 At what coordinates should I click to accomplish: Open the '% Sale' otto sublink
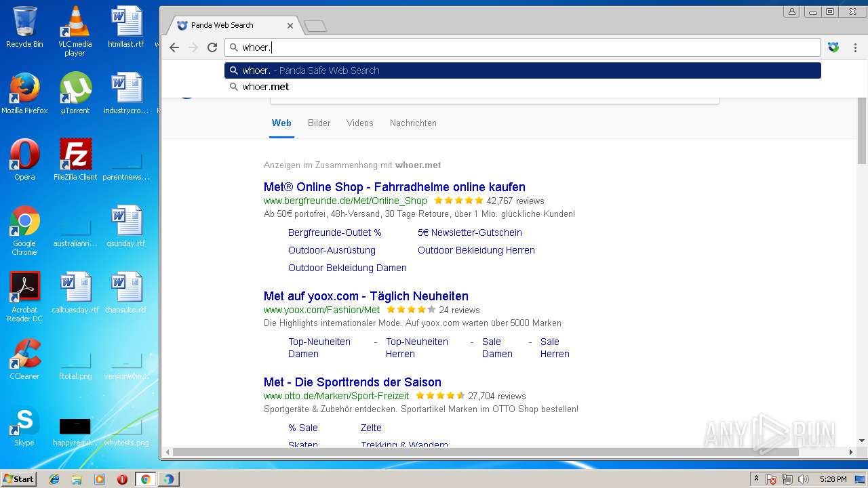pos(303,428)
